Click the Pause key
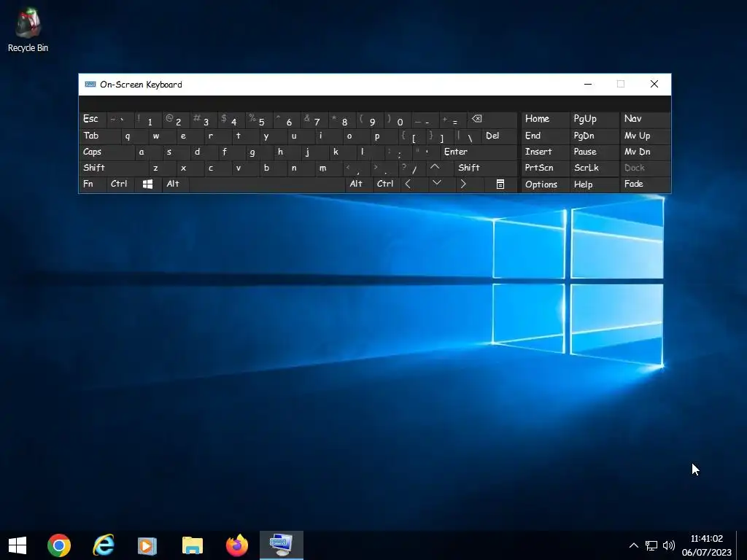 (x=595, y=152)
